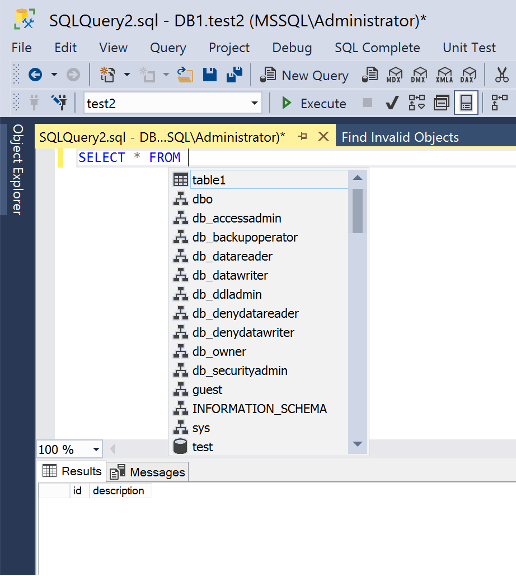Open DAX query editor icon
The image size is (516, 576).
(x=468, y=75)
